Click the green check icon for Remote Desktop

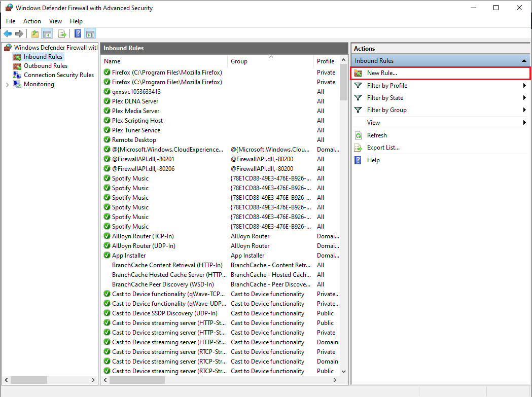[107, 139]
